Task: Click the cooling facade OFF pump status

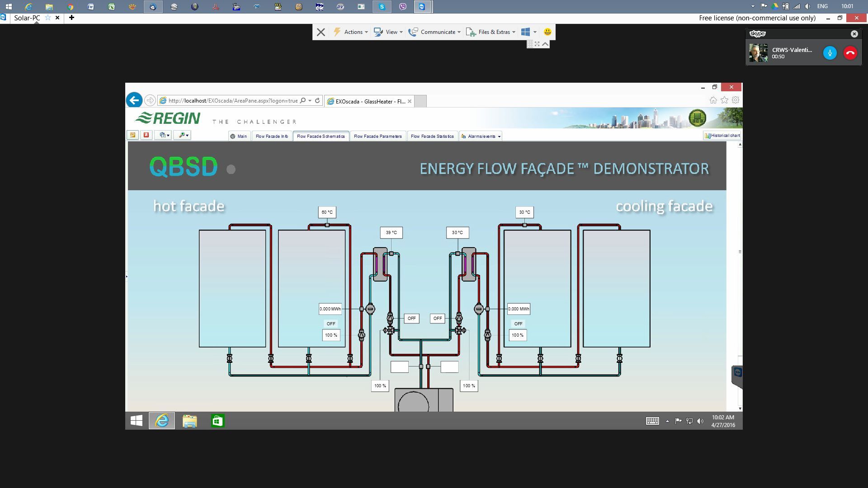Action: click(518, 324)
